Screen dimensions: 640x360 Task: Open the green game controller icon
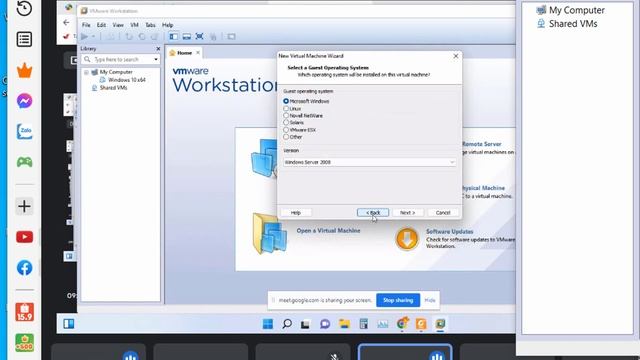(24, 162)
